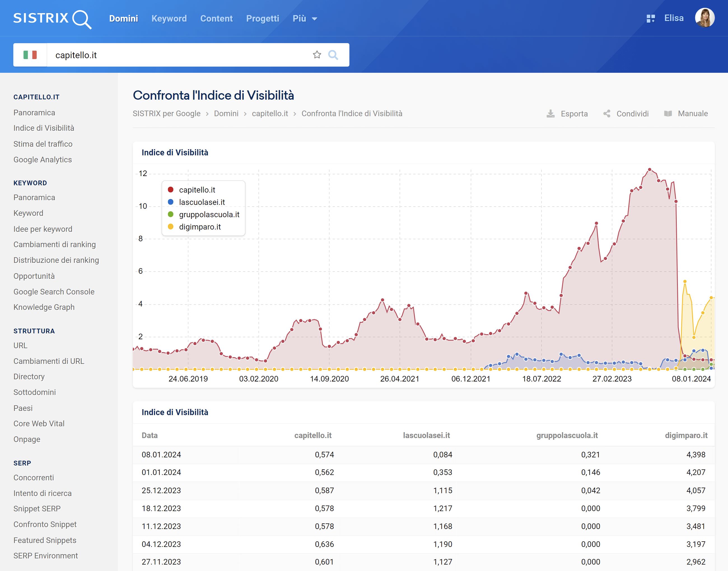Screen dimensions: 728x571
Task: Click the magnifier search icon
Action: pyautogui.click(x=333, y=55)
